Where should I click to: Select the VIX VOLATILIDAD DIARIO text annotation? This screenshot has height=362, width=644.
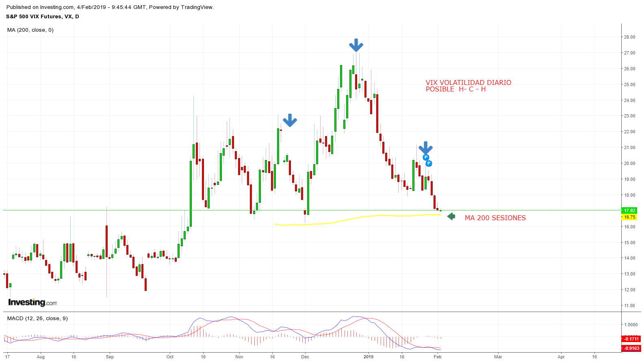pyautogui.click(x=468, y=82)
